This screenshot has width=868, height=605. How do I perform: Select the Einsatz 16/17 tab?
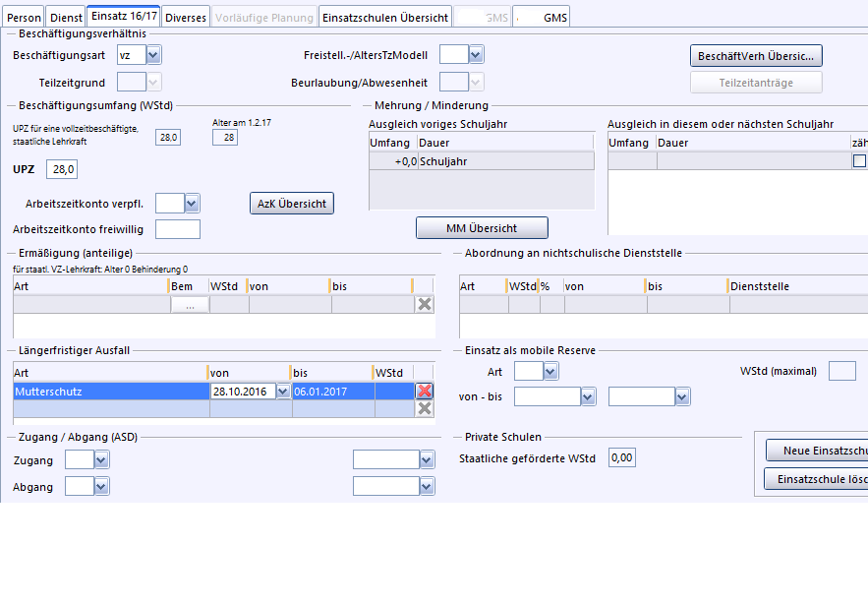[124, 16]
